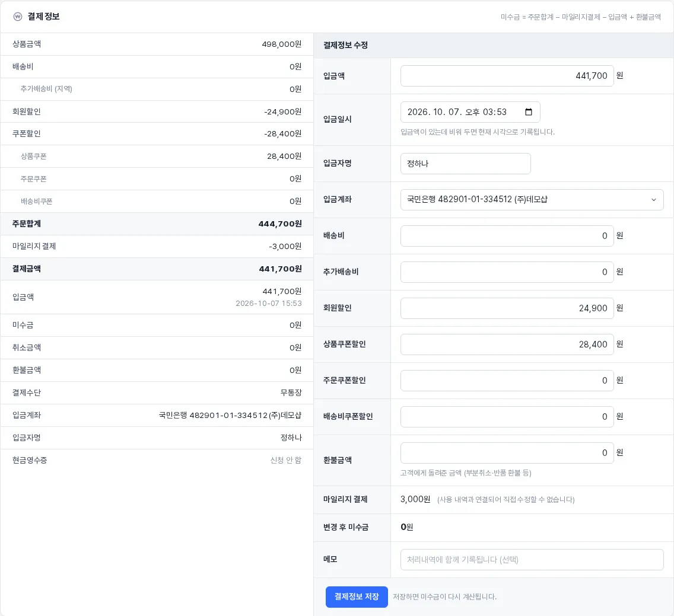Select the 결제수단 value 무통장
Screen dimensions: 674x616
[x=291, y=392]
